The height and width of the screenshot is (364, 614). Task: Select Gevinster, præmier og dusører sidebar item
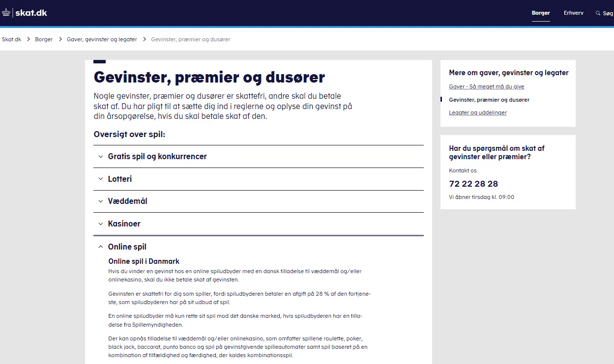(x=489, y=100)
